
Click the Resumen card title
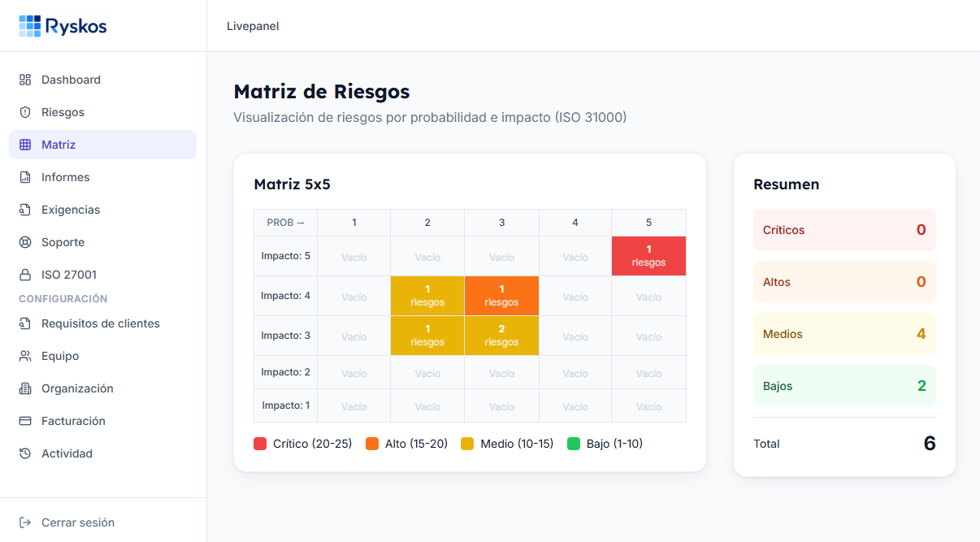tap(786, 184)
